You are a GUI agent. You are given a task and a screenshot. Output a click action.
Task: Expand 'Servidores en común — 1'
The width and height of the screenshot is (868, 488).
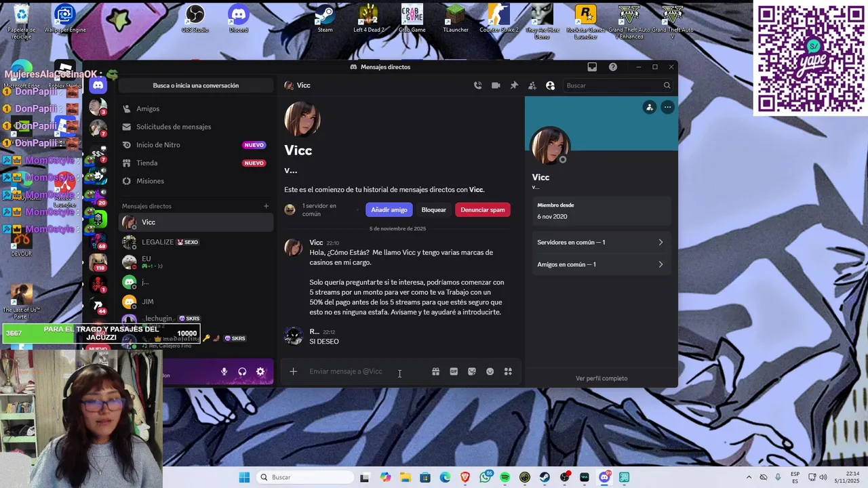(600, 242)
